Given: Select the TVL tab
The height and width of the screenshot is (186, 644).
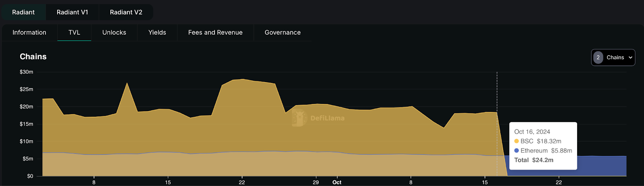Looking at the screenshot, I should click(x=74, y=33).
